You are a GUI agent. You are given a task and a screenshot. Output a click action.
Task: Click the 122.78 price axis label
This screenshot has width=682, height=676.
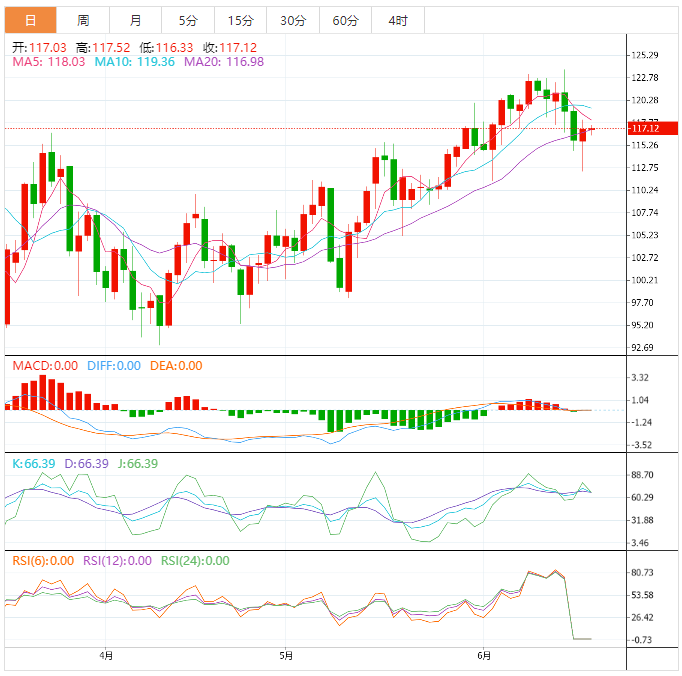click(645, 78)
